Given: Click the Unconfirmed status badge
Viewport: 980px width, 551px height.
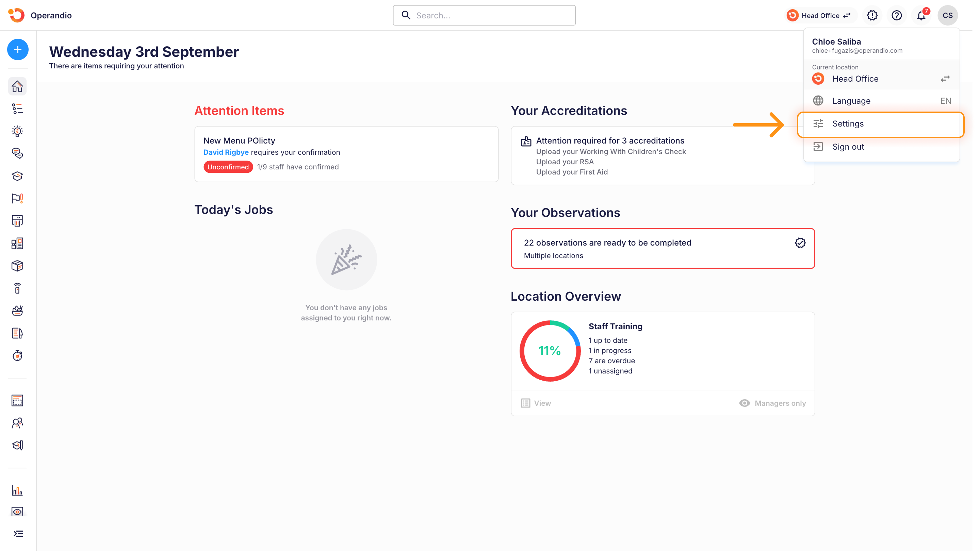Looking at the screenshot, I should point(228,167).
